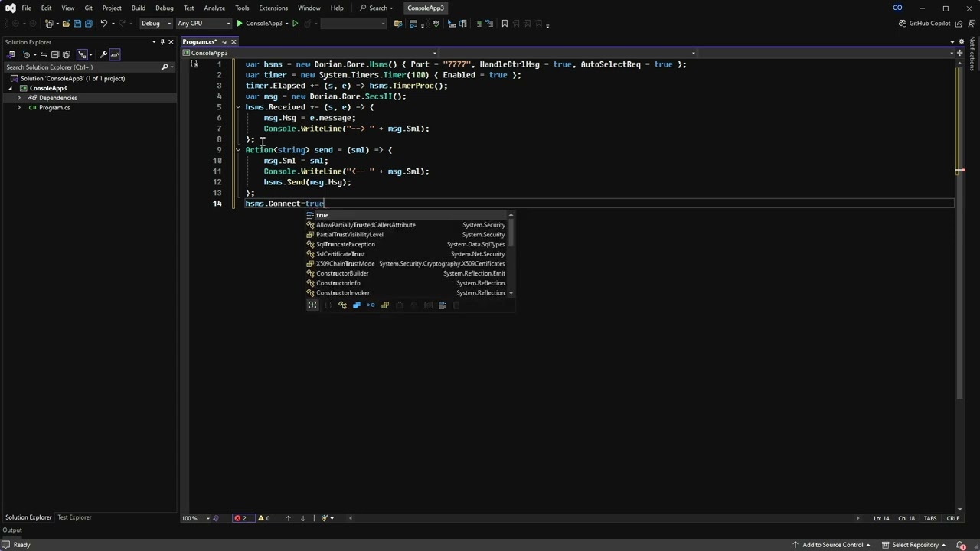Select the Program.cs file in tree
The width and height of the screenshot is (980, 551).
click(x=54, y=108)
